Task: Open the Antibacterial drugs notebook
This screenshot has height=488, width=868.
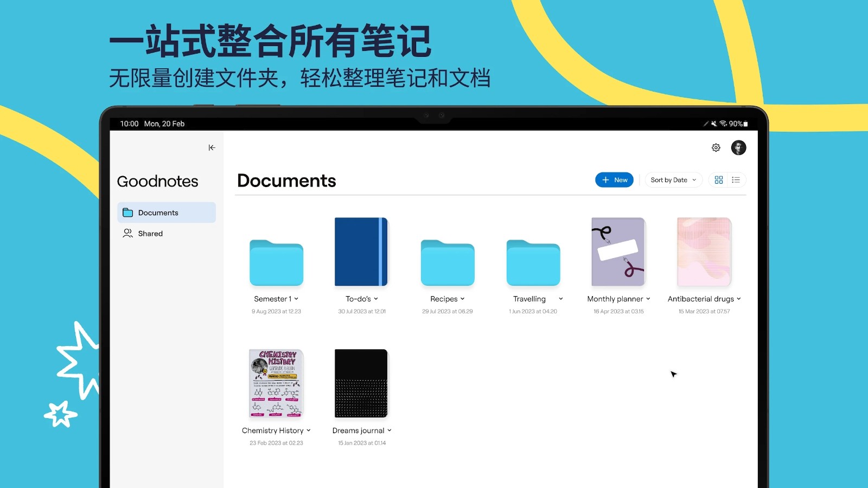Action: tap(704, 252)
